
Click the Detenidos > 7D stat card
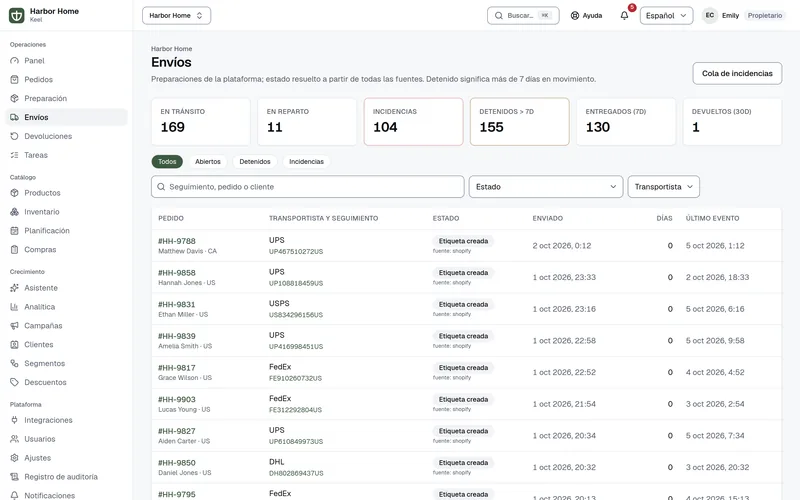519,121
